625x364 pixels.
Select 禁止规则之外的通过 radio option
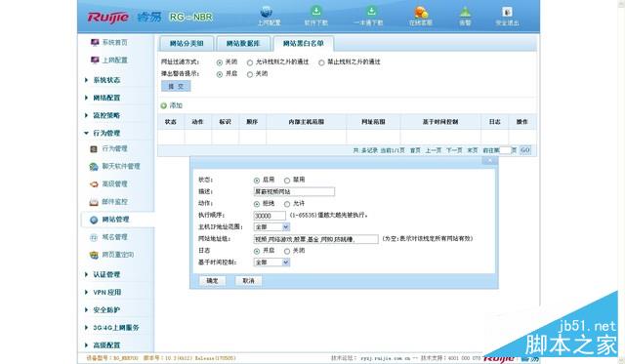click(321, 62)
